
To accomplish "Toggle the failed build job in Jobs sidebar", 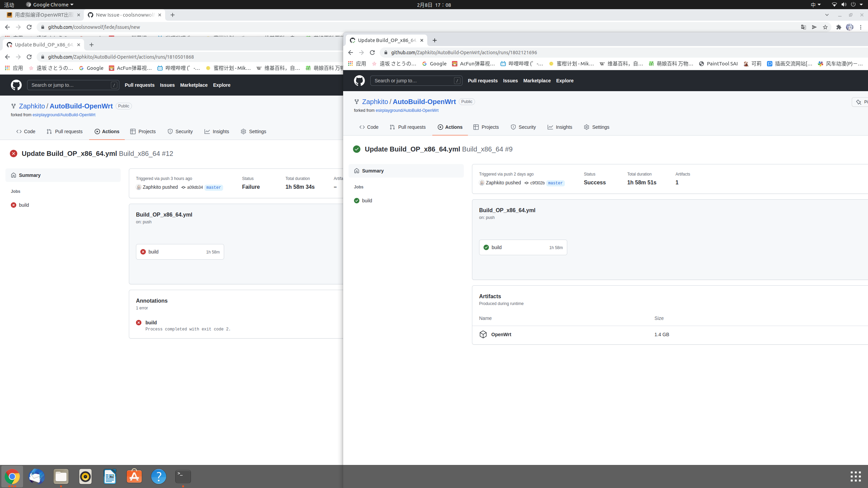I will point(20,205).
